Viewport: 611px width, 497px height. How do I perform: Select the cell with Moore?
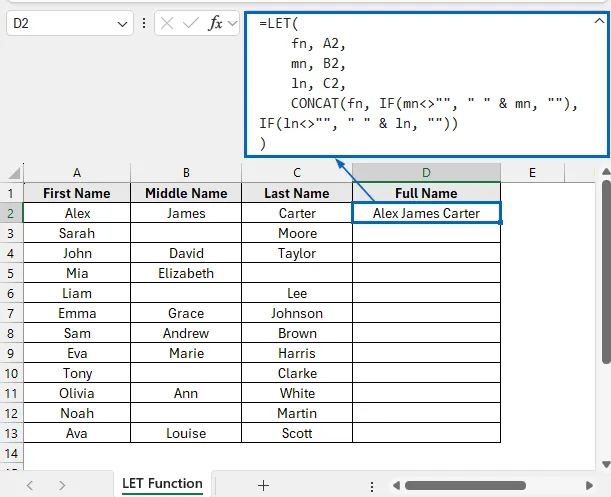pos(297,233)
